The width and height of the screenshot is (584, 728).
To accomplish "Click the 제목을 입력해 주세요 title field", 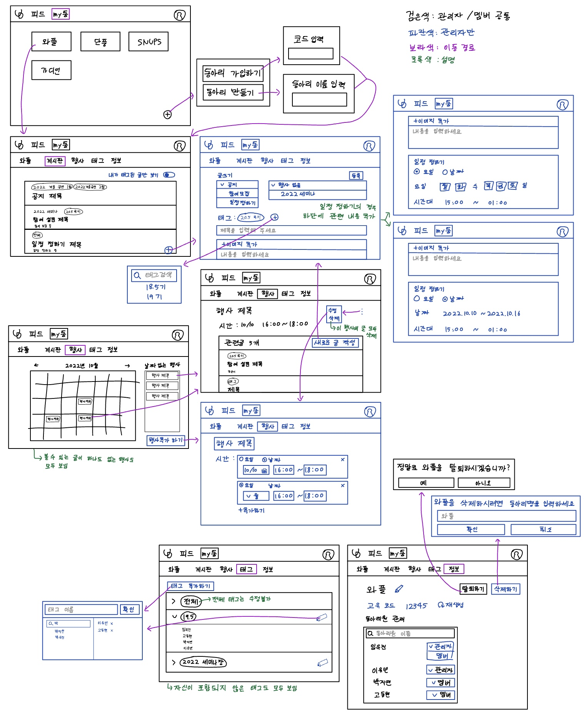I will pyautogui.click(x=291, y=230).
